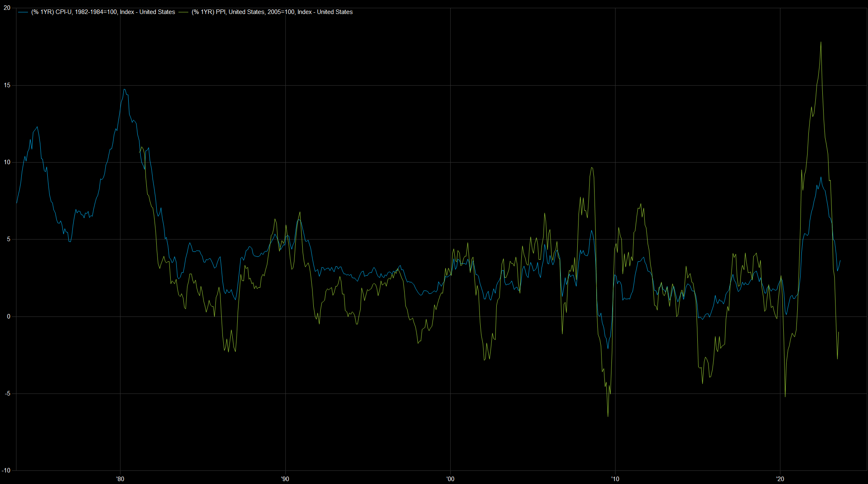Click the '20 x-axis year label
868x484 pixels.
[780, 479]
